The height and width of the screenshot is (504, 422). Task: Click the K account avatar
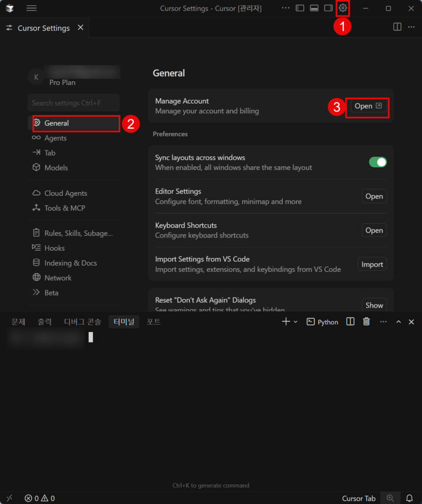pos(36,77)
